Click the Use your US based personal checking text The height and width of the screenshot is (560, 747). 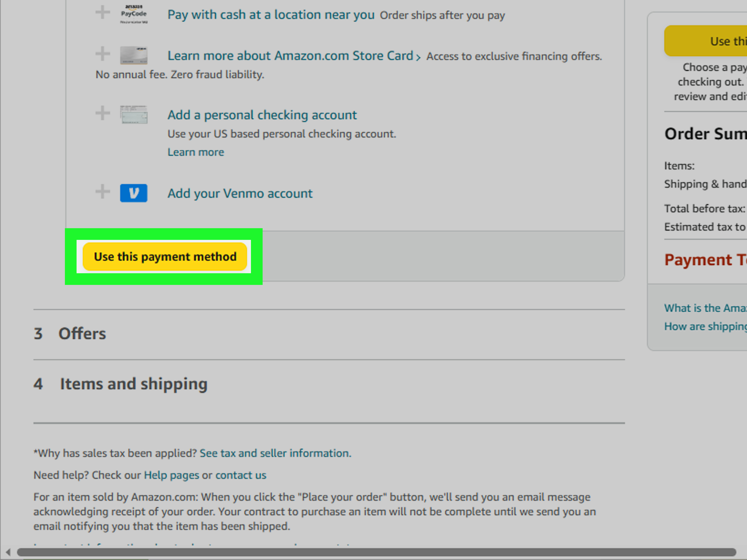[282, 134]
